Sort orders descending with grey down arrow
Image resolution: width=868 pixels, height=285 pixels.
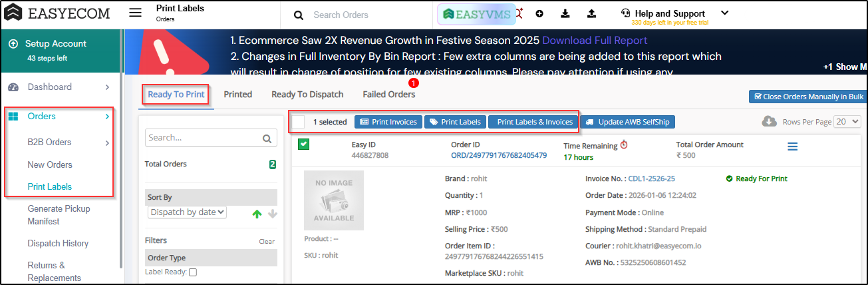click(x=271, y=214)
